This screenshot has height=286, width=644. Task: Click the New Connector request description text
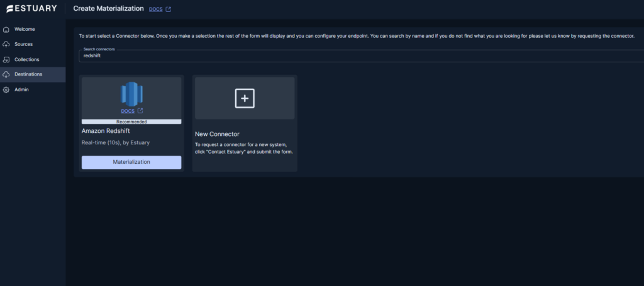[244, 148]
